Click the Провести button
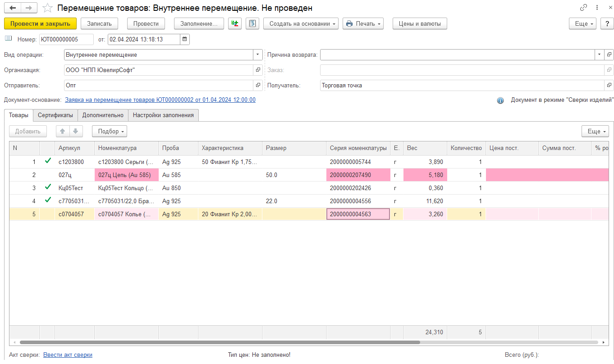Screen dimensions: 614x364 146,23
